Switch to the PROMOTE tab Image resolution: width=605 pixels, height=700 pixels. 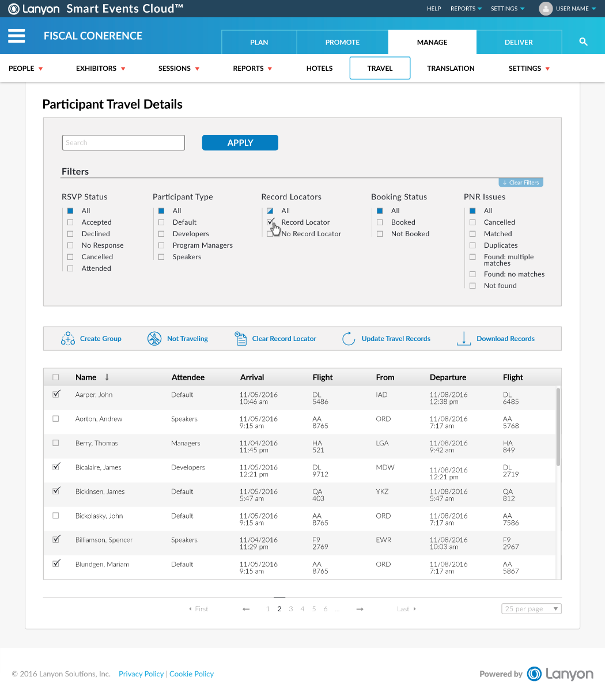click(342, 42)
